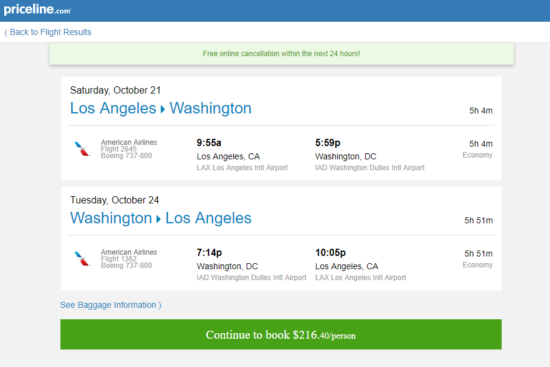Select the 9:55a departure time

(x=209, y=143)
